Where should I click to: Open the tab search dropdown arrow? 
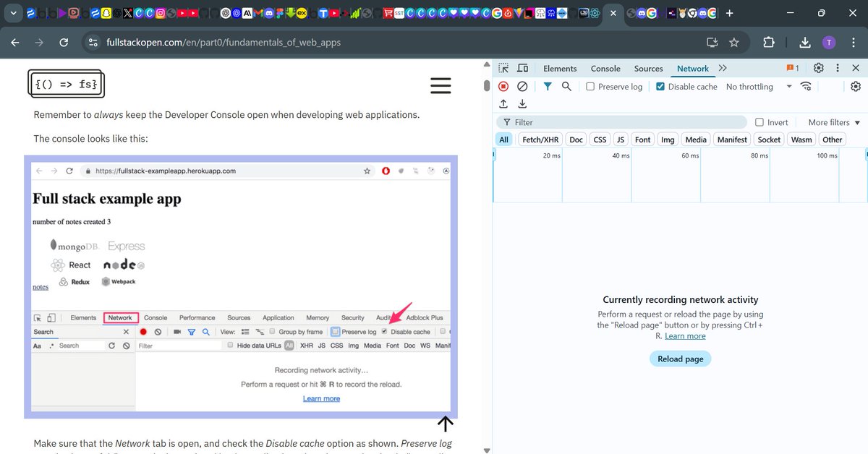pyautogui.click(x=13, y=13)
